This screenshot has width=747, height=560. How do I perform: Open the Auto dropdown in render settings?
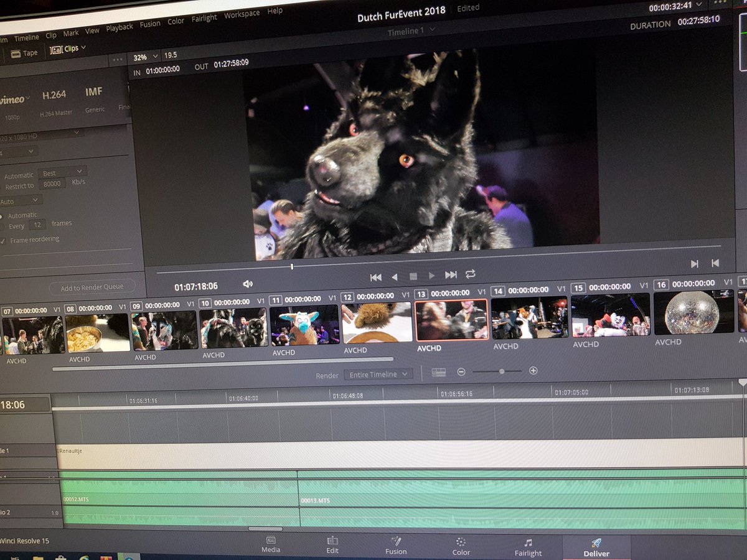pyautogui.click(x=21, y=201)
